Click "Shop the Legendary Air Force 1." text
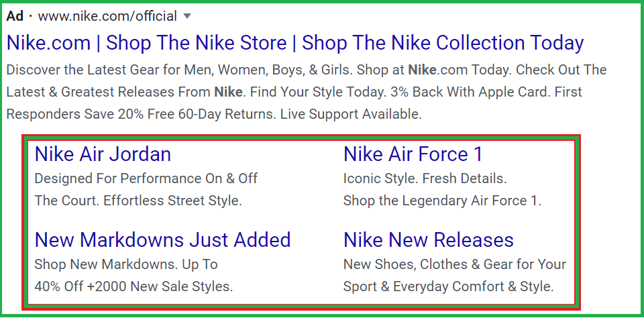 pos(442,201)
